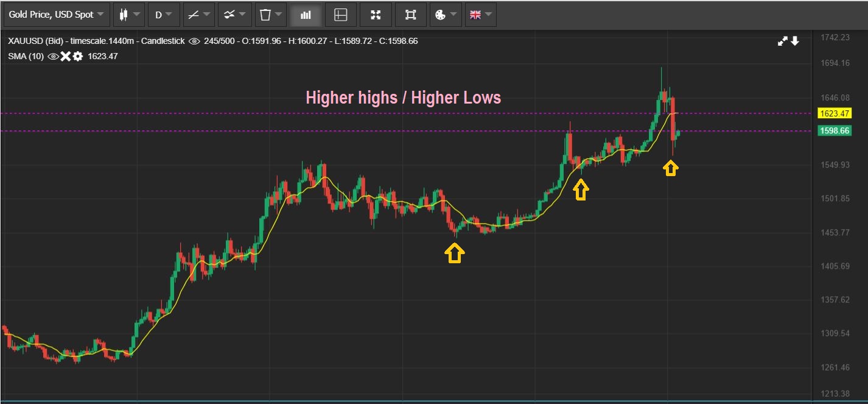Open the color palette theme dropdown
This screenshot has width=868, height=404.
coord(445,15)
